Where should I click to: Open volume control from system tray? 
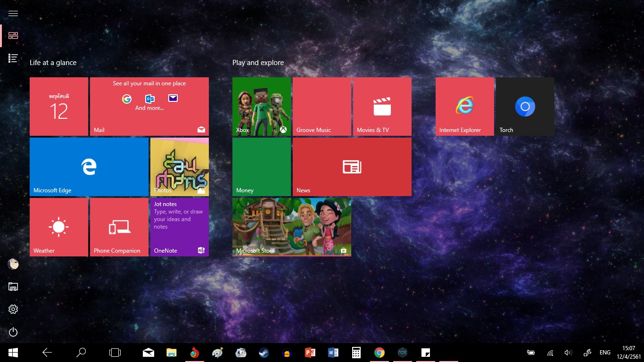click(568, 353)
